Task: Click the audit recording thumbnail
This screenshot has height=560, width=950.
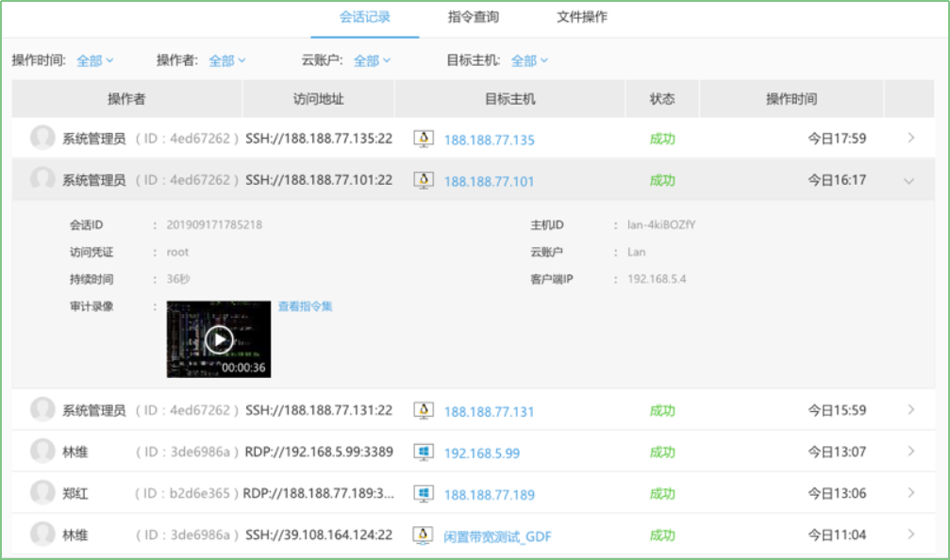Action: [218, 338]
